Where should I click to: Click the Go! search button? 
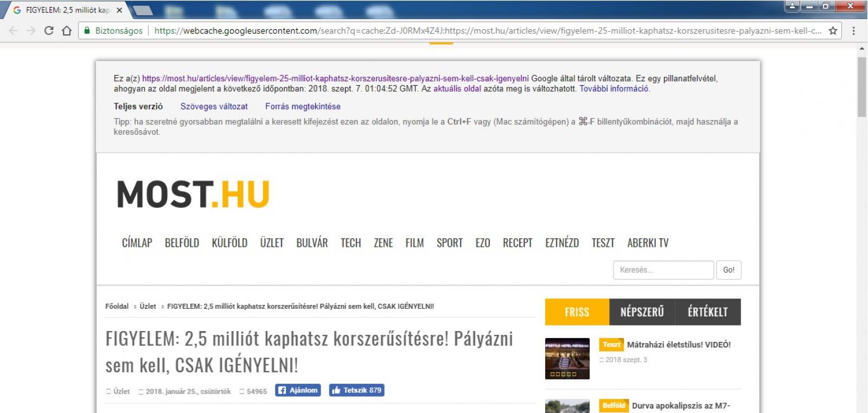(729, 270)
